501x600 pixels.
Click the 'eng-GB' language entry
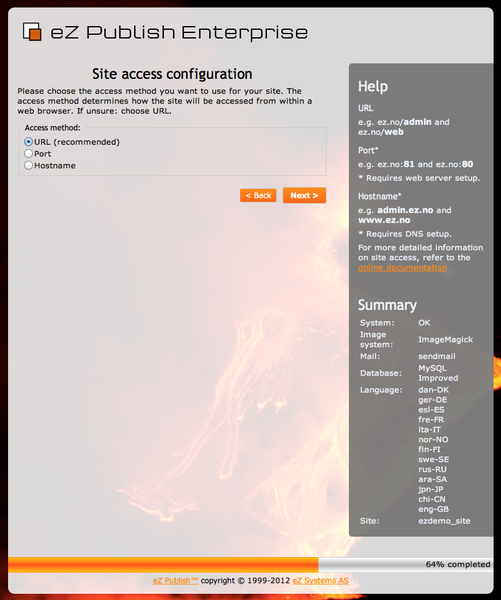coord(434,509)
